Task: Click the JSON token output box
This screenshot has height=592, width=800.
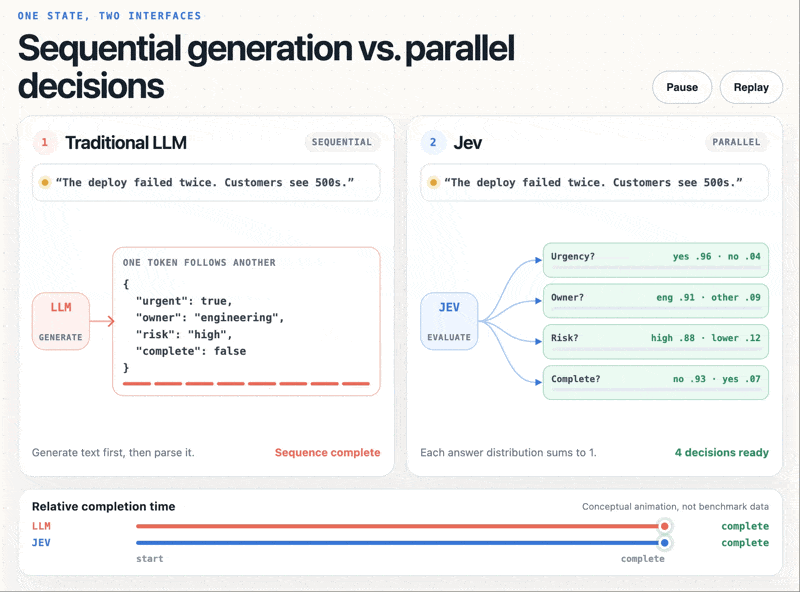Action: click(x=246, y=322)
